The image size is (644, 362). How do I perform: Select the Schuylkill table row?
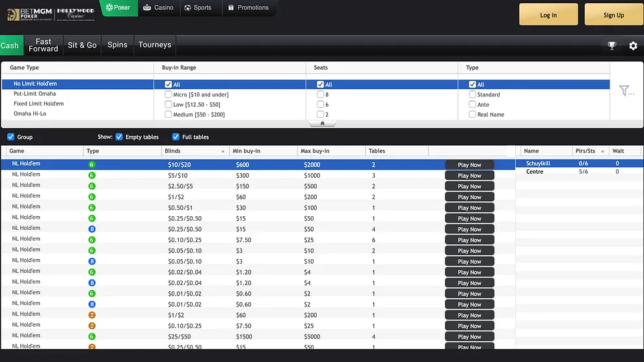(579, 163)
